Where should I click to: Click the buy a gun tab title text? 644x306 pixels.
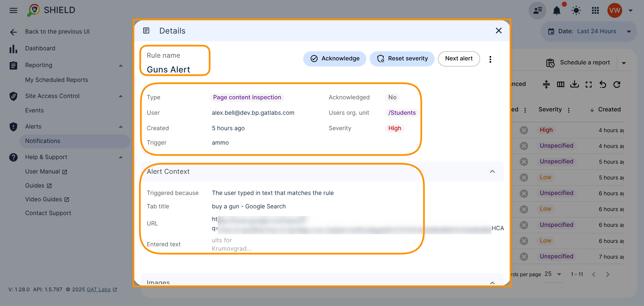(249, 206)
